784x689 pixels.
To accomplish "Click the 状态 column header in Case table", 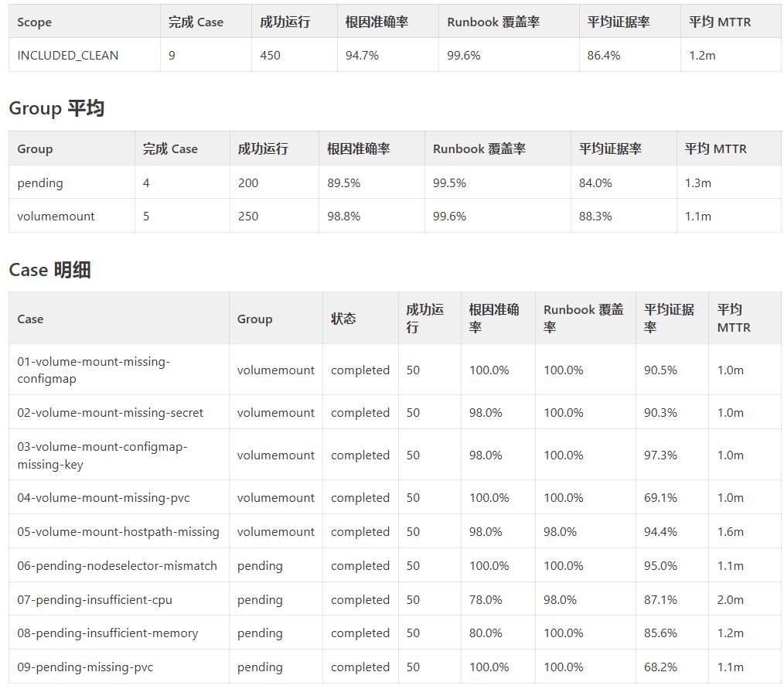I will click(x=343, y=319).
